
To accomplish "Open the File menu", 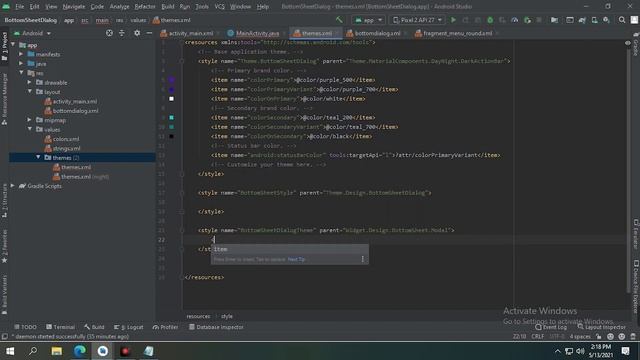I will (x=20, y=7).
